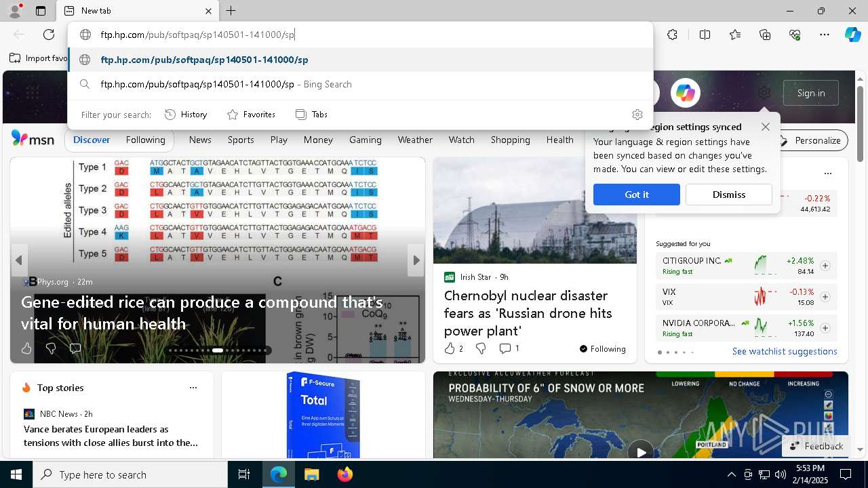Click inside the address bar text

[x=197, y=35]
